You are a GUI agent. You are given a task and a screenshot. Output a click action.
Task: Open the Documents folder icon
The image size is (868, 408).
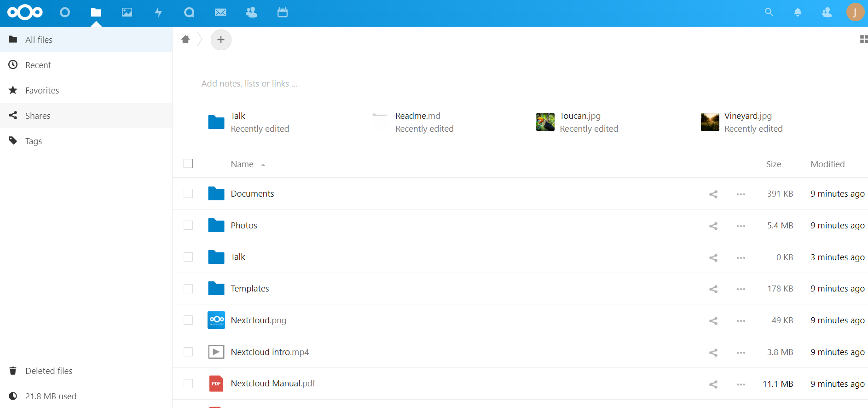(216, 193)
